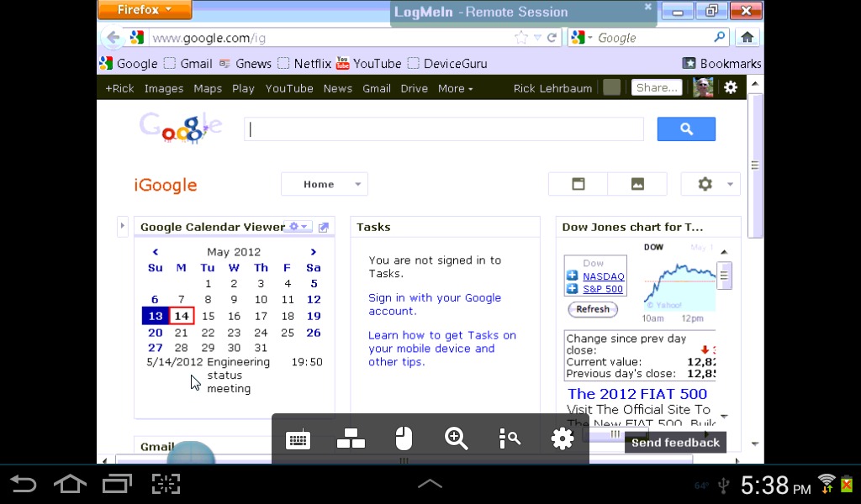Open +Rick in Google bar

click(119, 88)
